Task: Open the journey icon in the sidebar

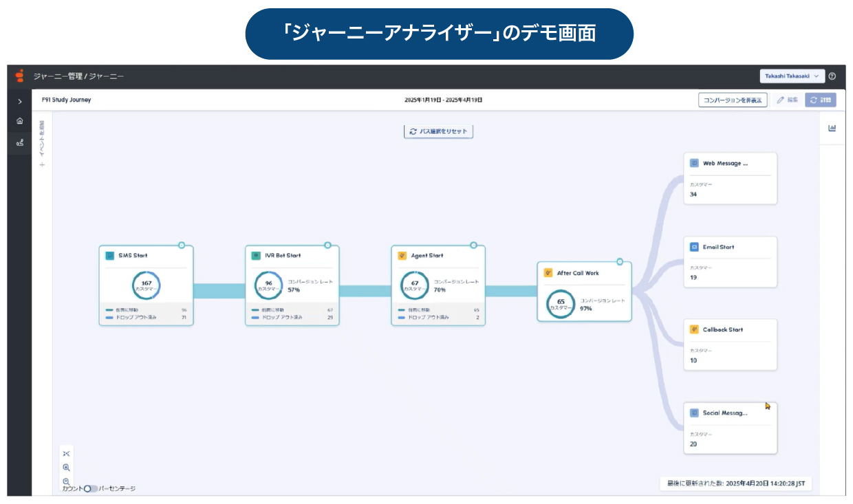Action: coord(19,143)
